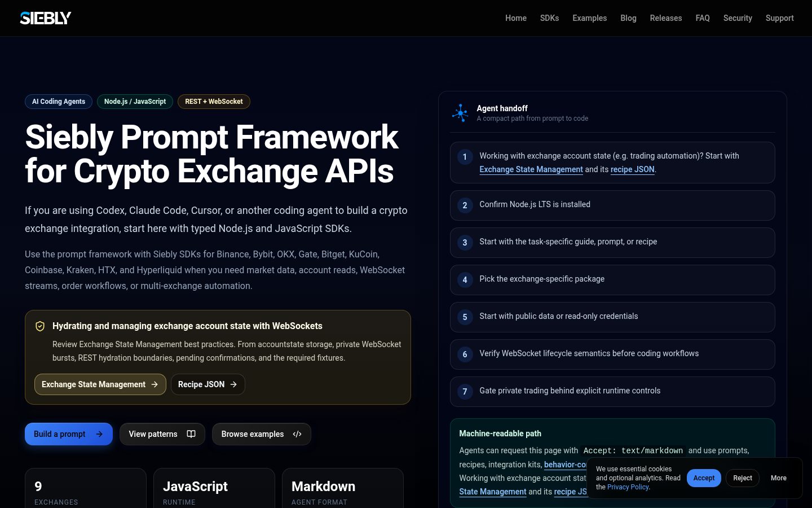
Task: Click the 9 Exchanges stat card
Action: (86, 488)
